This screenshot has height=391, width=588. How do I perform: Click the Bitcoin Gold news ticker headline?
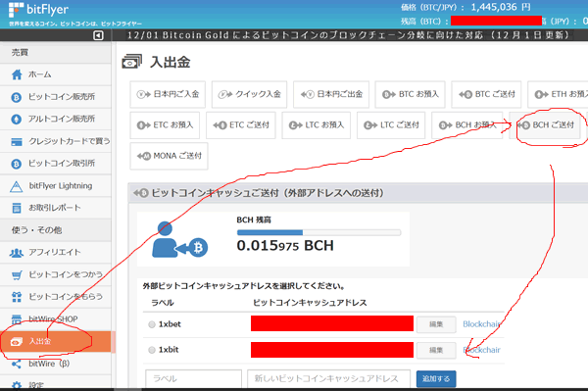(348, 35)
